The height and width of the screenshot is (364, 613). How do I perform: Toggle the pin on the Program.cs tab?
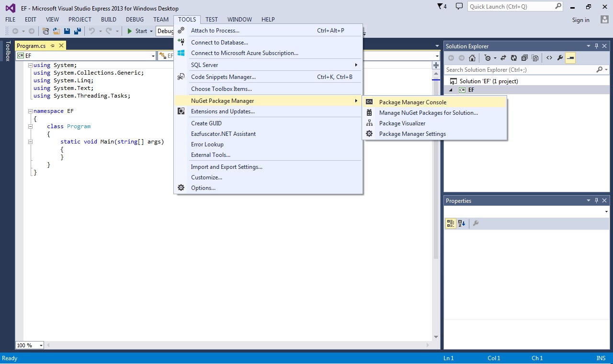[53, 46]
